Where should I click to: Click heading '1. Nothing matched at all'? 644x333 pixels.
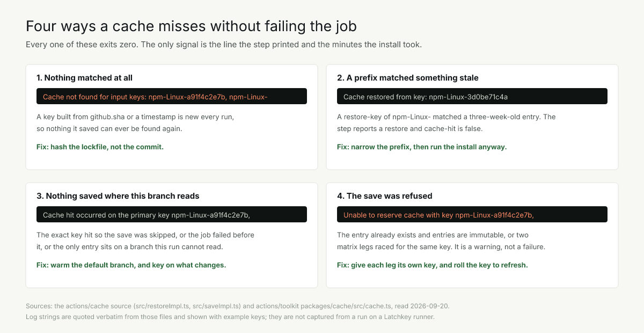click(84, 78)
